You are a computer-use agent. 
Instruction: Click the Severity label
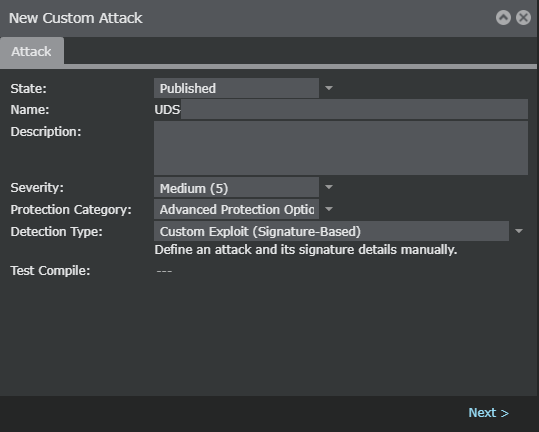[37, 188]
